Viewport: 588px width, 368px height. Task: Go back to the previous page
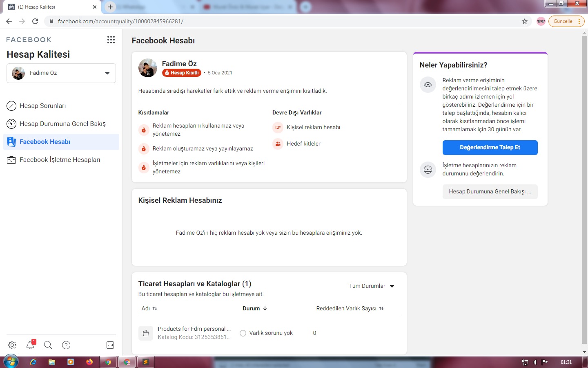point(9,21)
